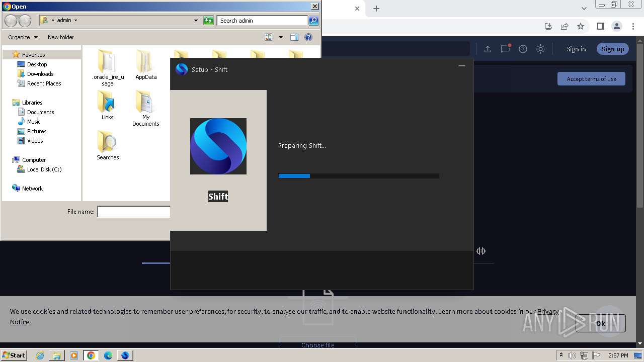644x362 pixels.
Task: Switch to Chrome in taskbar
Action: [x=91, y=355]
